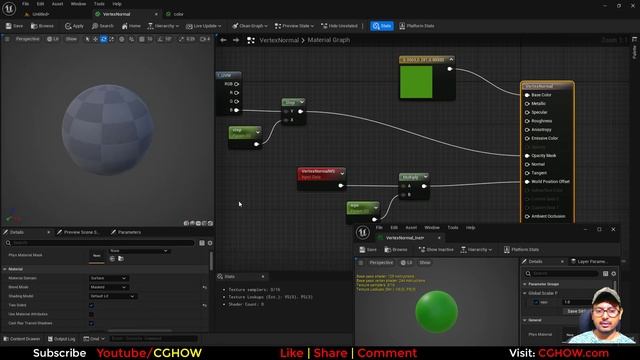
Task: Navigate forward in the material graph
Action: coord(236,40)
